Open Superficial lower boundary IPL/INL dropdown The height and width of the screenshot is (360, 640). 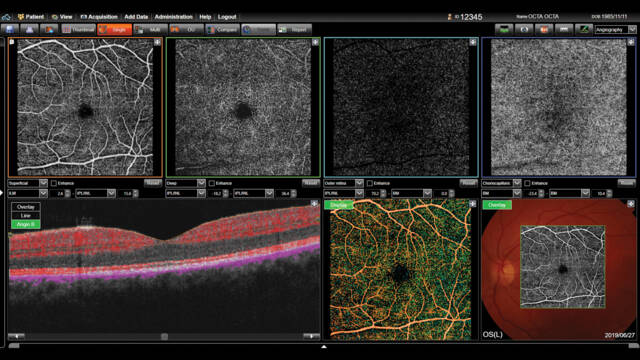(96, 193)
